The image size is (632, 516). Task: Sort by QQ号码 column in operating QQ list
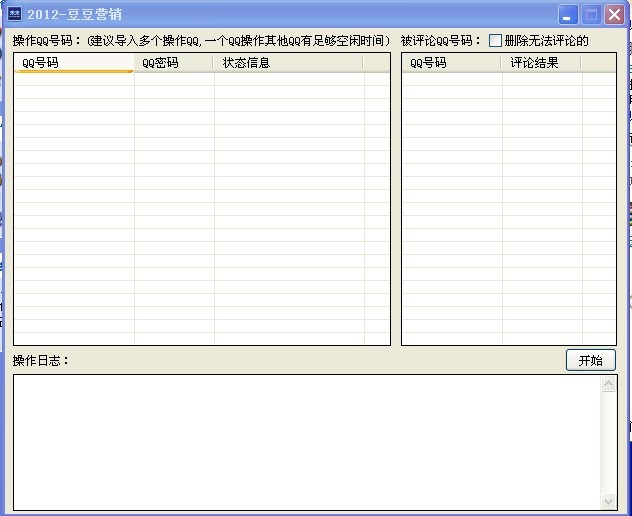pyautogui.click(x=74, y=63)
